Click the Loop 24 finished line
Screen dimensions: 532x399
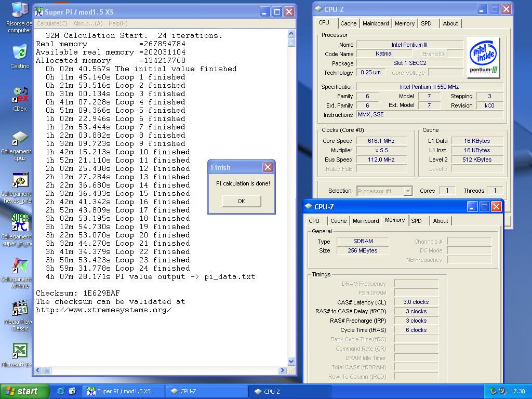click(x=118, y=269)
